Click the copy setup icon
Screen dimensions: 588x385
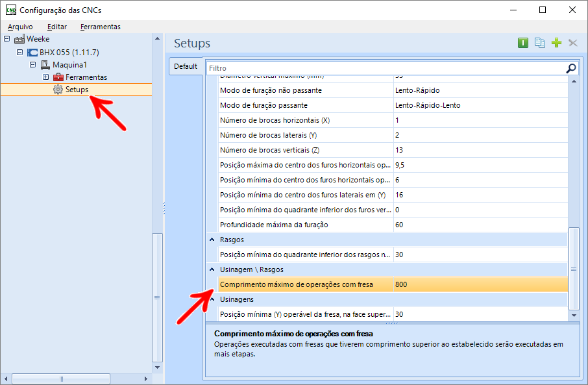(539, 43)
